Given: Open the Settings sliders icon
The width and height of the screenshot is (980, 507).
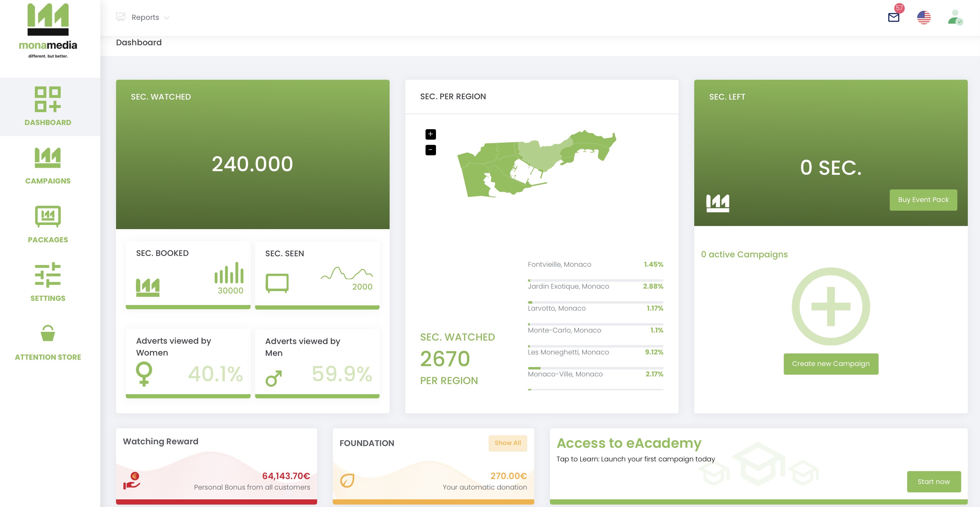Looking at the screenshot, I should pyautogui.click(x=47, y=275).
